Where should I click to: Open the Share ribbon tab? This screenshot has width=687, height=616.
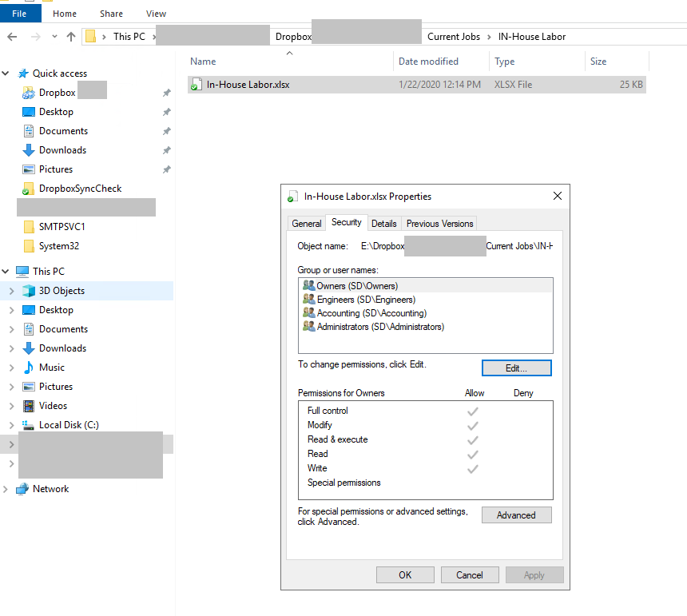(x=111, y=13)
